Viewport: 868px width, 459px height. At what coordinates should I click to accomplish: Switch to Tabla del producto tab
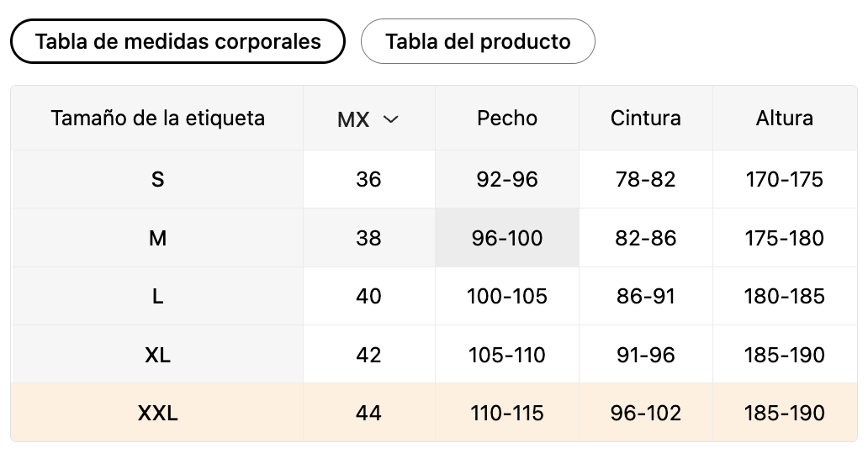pos(478,41)
